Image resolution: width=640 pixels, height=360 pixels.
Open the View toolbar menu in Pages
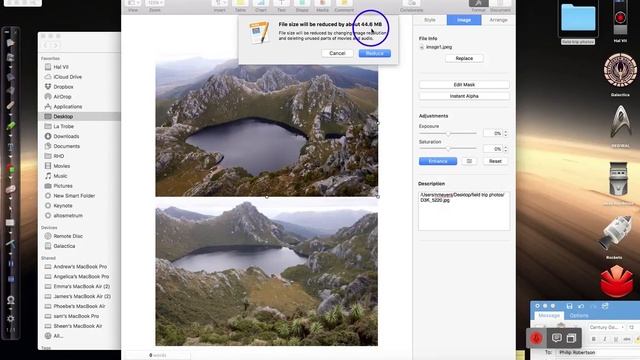click(133, 5)
